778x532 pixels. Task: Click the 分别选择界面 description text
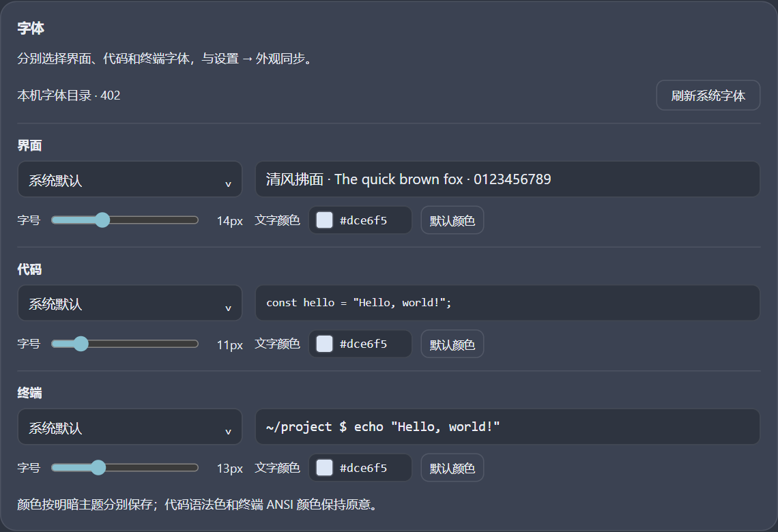click(167, 59)
